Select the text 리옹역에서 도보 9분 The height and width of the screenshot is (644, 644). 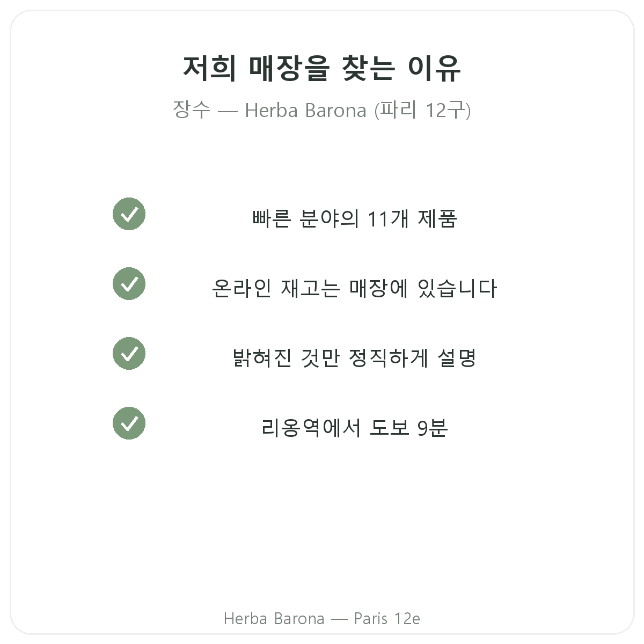click(354, 428)
